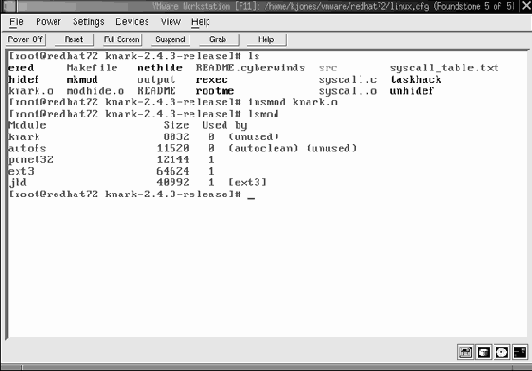Click the hard disk status icon

point(483,352)
